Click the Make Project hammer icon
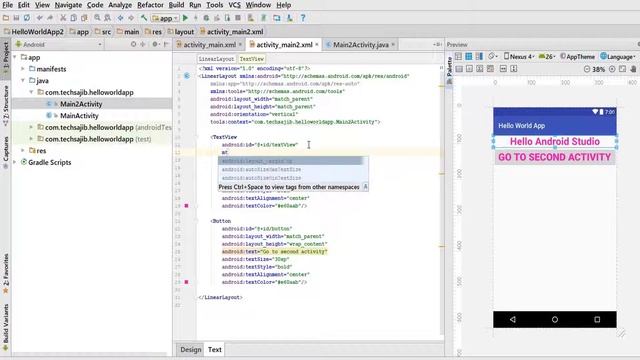The image size is (640, 360). click(x=144, y=18)
